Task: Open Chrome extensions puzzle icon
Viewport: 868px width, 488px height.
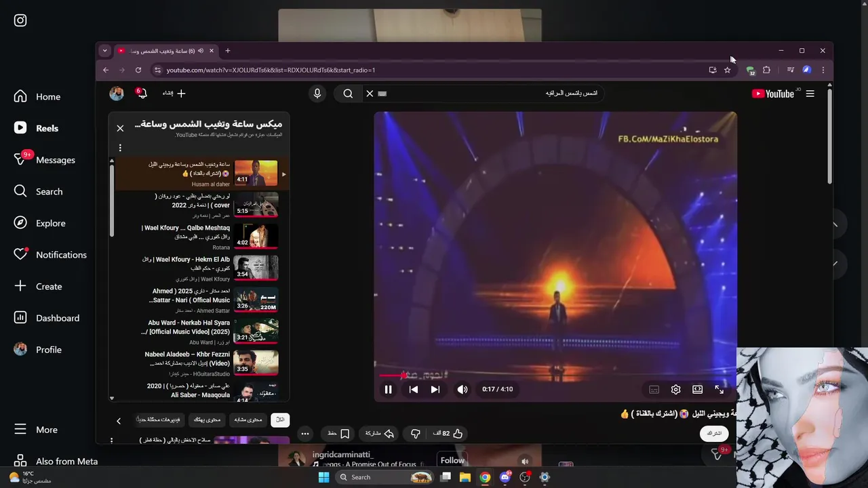Action: pos(766,70)
